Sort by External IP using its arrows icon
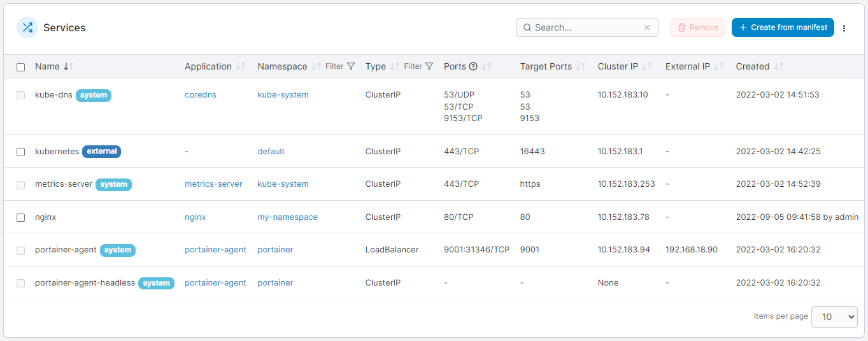Viewport: 868px width, 341px height. click(x=719, y=66)
